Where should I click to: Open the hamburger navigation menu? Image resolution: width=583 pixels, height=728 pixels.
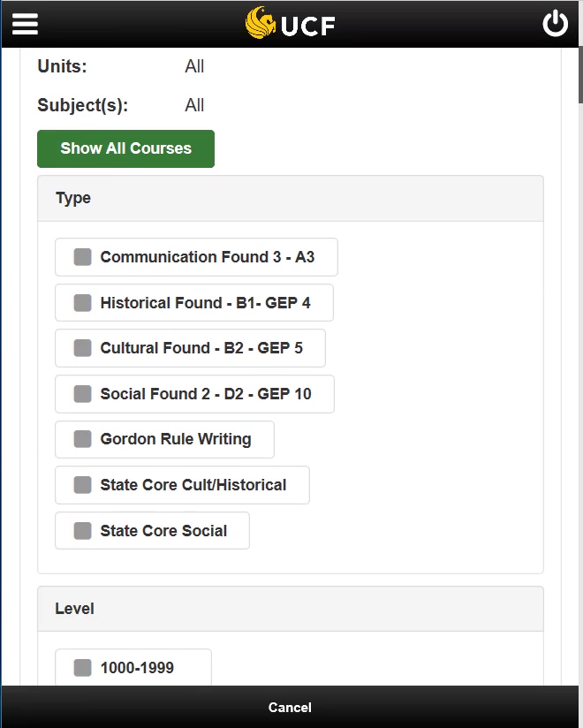click(25, 24)
